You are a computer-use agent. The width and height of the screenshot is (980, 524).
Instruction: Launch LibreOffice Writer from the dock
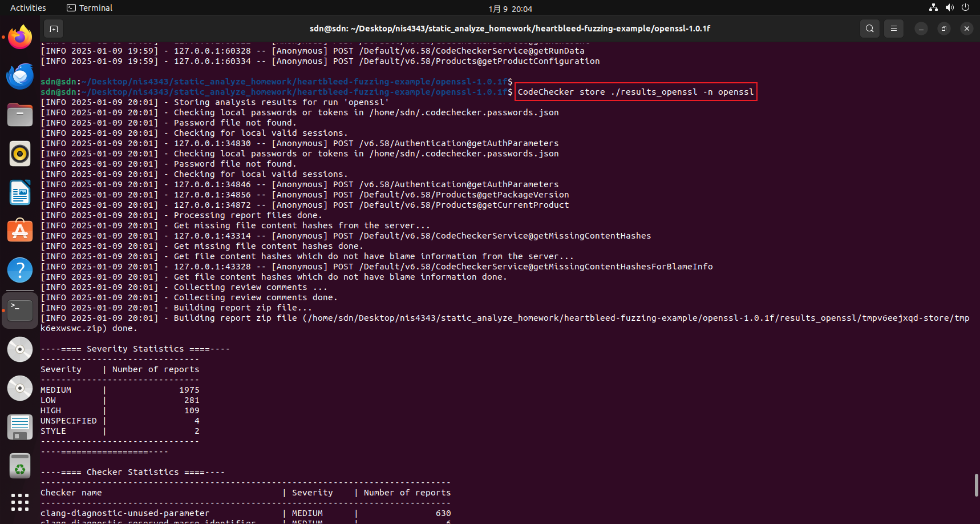coord(20,192)
